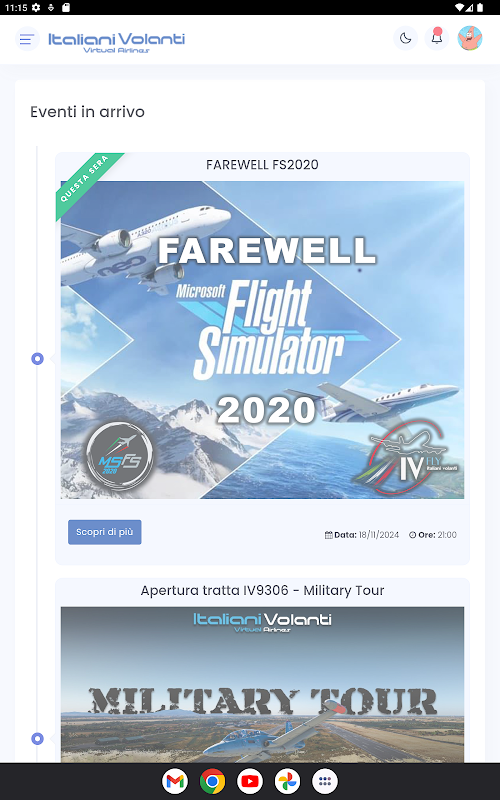The height and width of the screenshot is (800, 500).
Task: Launch Gmail from the dock
Action: [175, 781]
